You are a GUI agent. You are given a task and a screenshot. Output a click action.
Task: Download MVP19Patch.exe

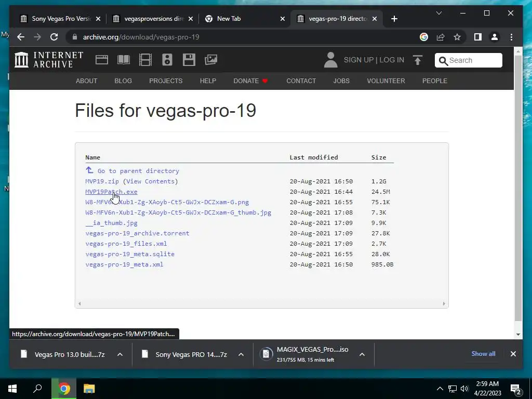pos(111,192)
